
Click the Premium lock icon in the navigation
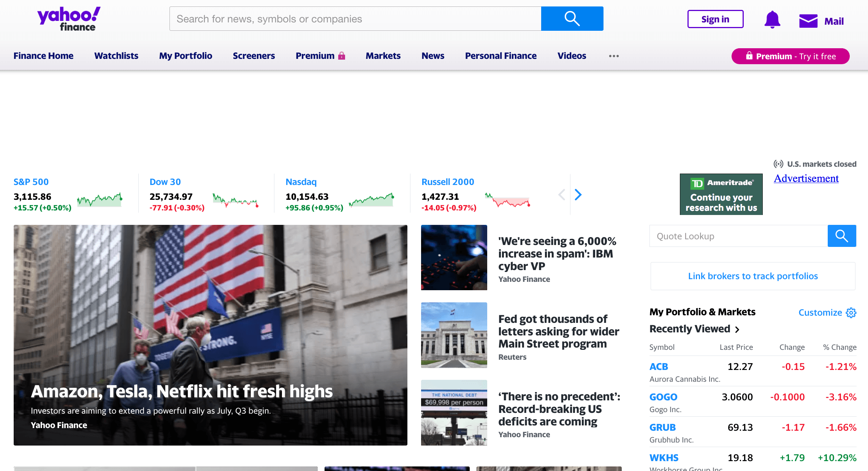[342, 56]
